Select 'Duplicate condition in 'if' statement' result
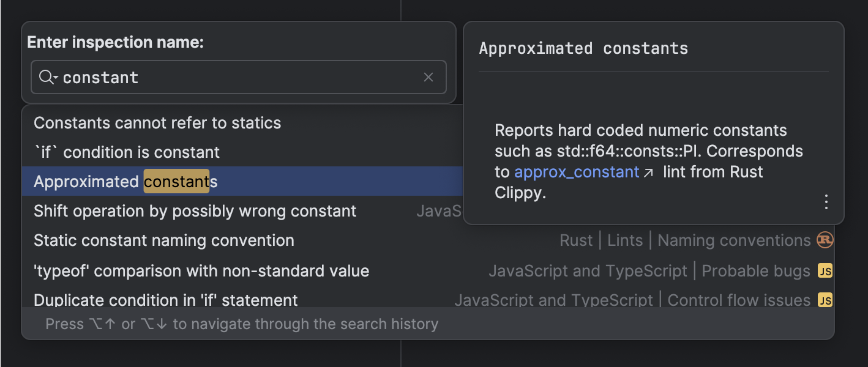Screen dimensions: 868x367 [x=166, y=300]
